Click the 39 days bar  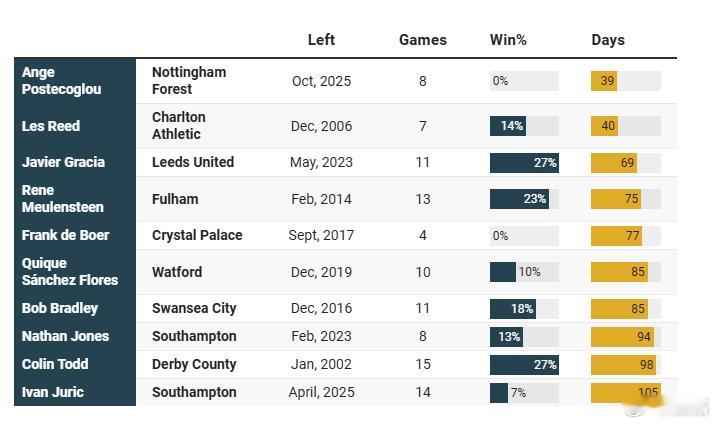pos(604,81)
